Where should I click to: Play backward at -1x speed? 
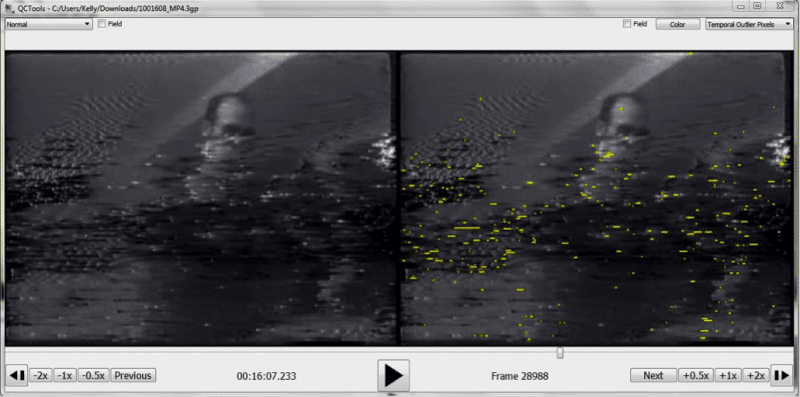pos(65,376)
